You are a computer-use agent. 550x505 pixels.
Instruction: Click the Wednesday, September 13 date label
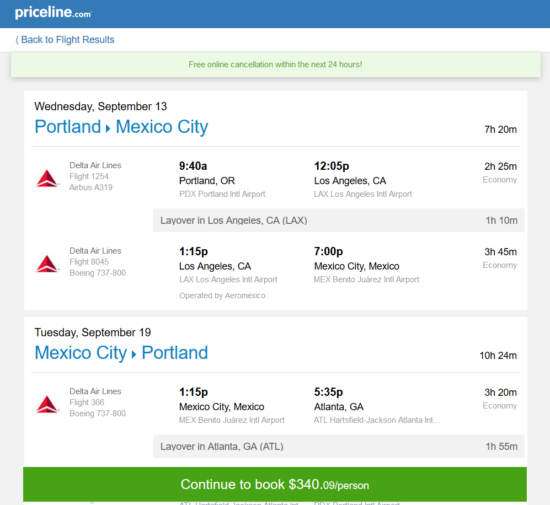tap(101, 106)
